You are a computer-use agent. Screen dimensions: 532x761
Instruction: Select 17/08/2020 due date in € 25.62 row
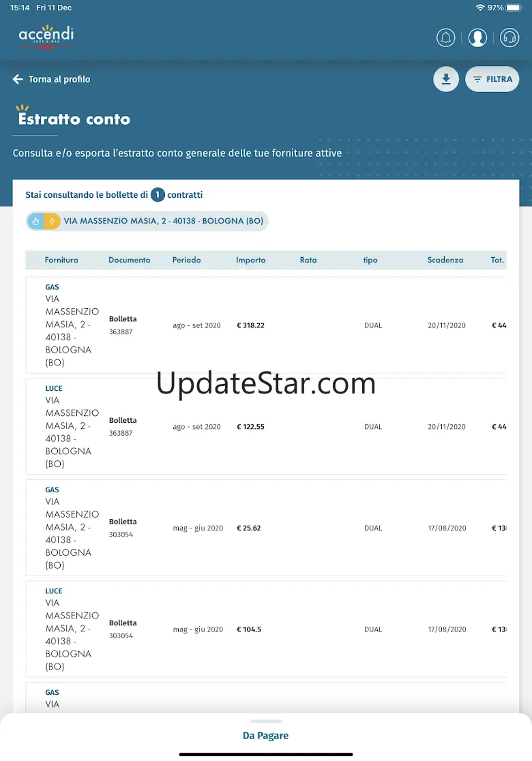pyautogui.click(x=447, y=528)
